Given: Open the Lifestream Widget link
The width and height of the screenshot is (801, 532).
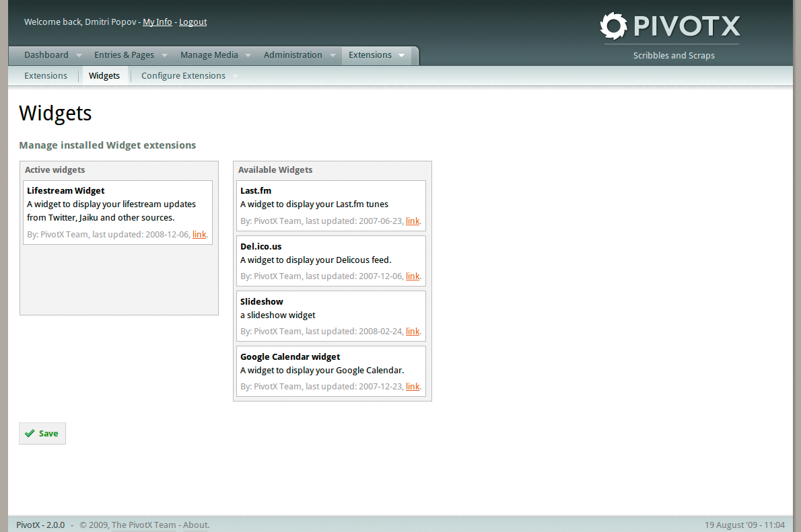Looking at the screenshot, I should (x=199, y=234).
